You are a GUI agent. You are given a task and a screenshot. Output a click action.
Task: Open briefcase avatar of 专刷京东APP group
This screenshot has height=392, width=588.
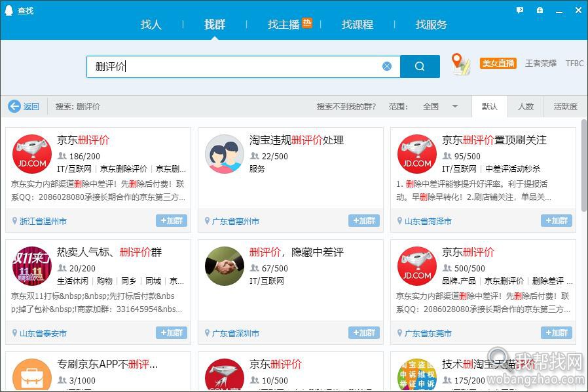32,375
